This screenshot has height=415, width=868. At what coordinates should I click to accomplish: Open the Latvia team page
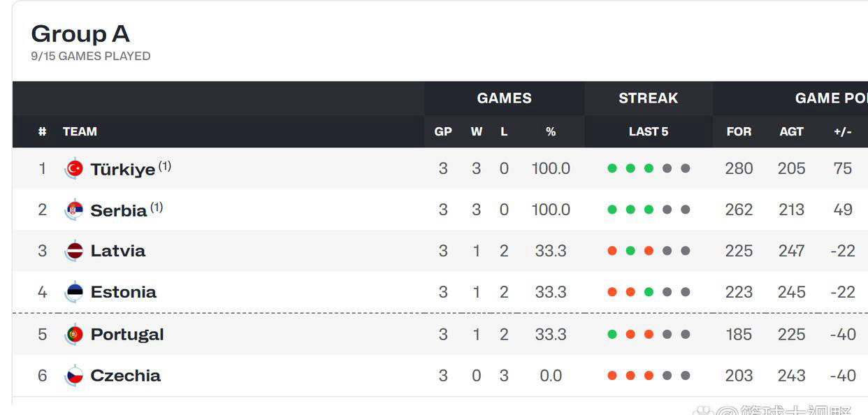117,251
